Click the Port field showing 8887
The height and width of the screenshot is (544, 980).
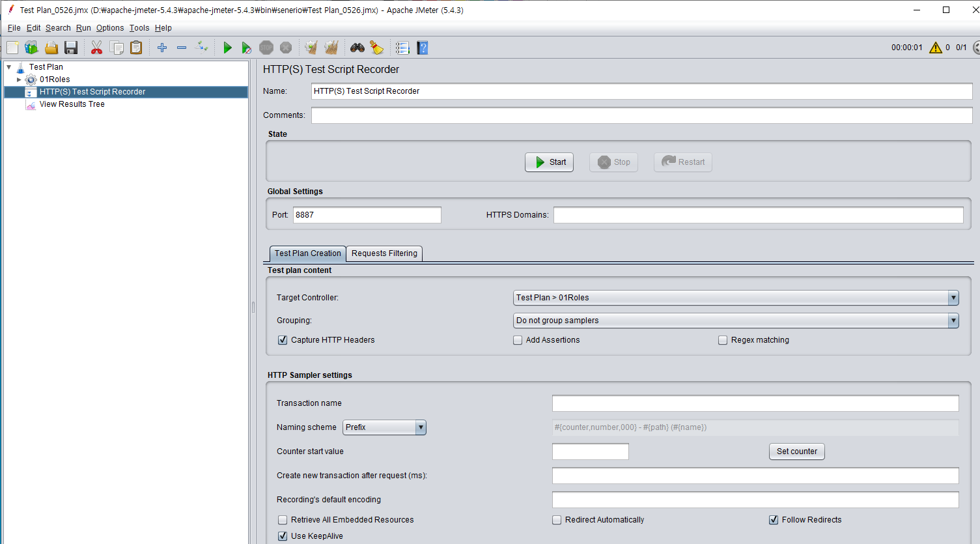pos(367,215)
